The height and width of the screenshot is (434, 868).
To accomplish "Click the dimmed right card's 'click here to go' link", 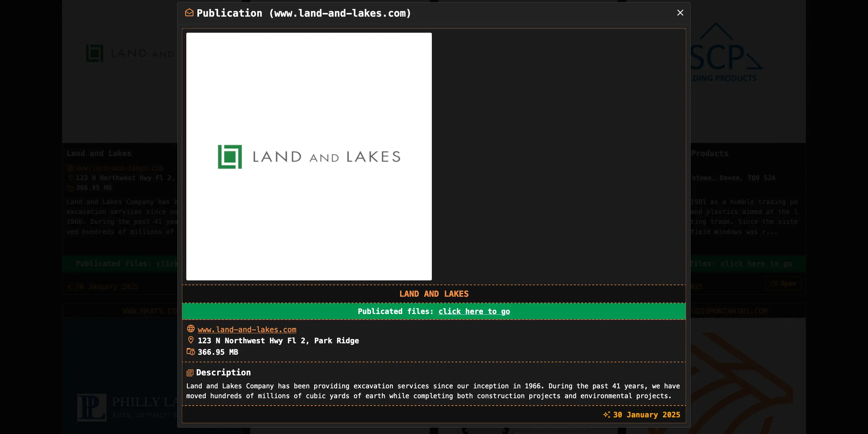I will (x=756, y=264).
